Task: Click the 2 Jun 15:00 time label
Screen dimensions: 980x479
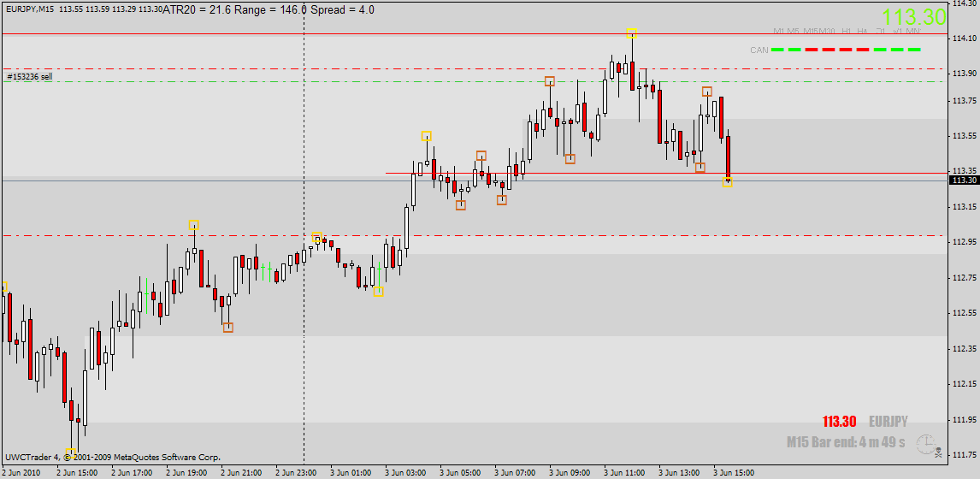Action: [77, 473]
